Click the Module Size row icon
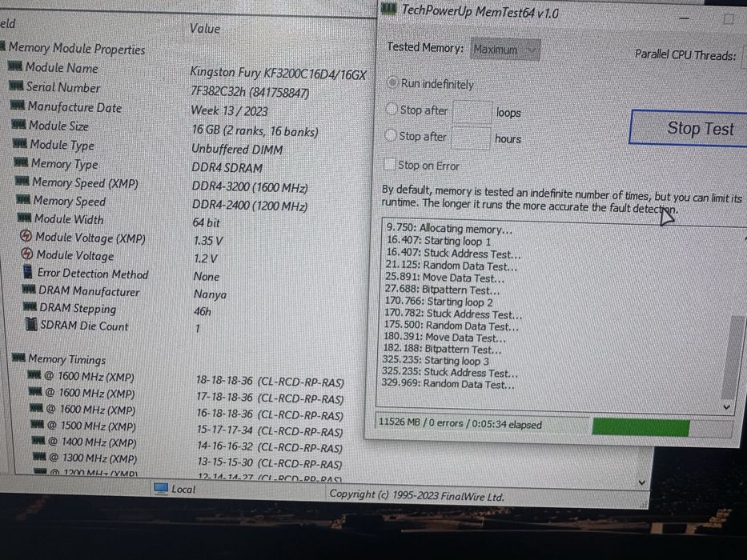This screenshot has width=747, height=560. click(x=18, y=124)
